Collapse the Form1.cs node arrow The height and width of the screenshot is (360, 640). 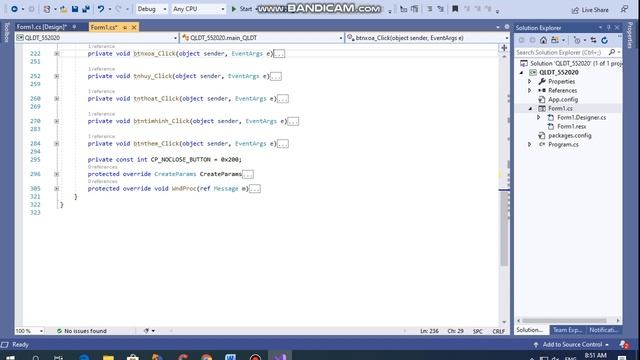(530, 109)
